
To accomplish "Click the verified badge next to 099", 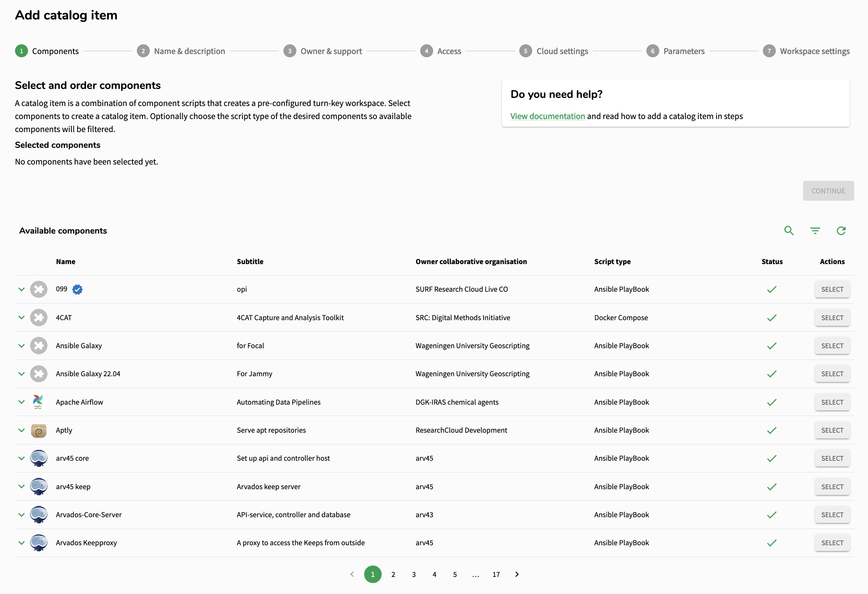I will [77, 289].
